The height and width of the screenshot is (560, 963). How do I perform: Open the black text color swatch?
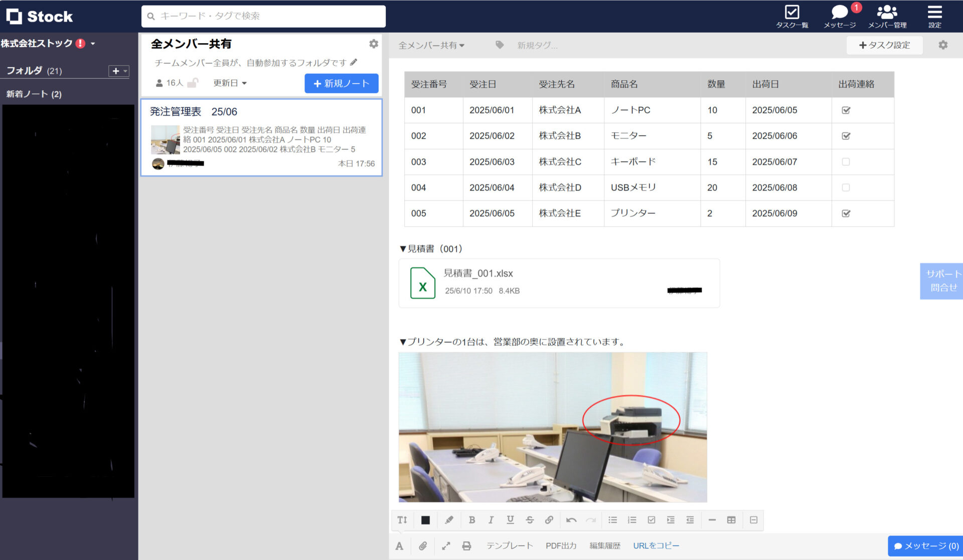[x=425, y=520]
